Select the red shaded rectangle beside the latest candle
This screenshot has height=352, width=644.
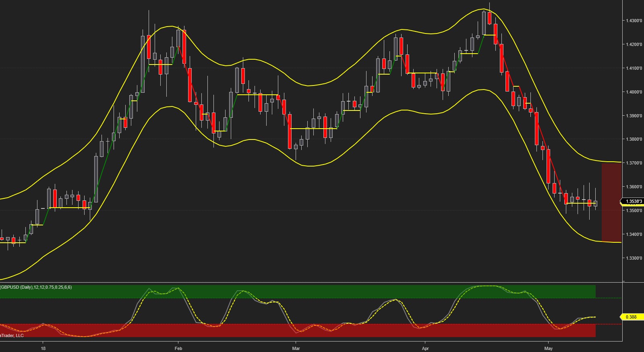pos(611,202)
